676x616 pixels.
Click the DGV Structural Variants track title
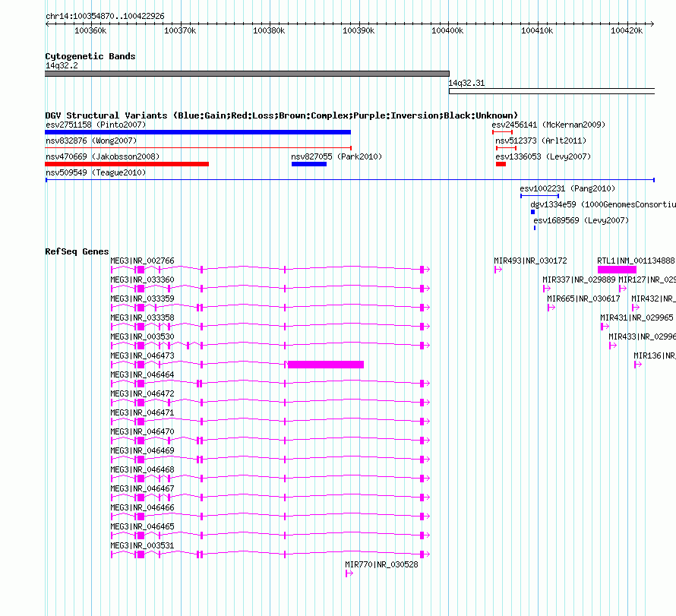coord(282,115)
